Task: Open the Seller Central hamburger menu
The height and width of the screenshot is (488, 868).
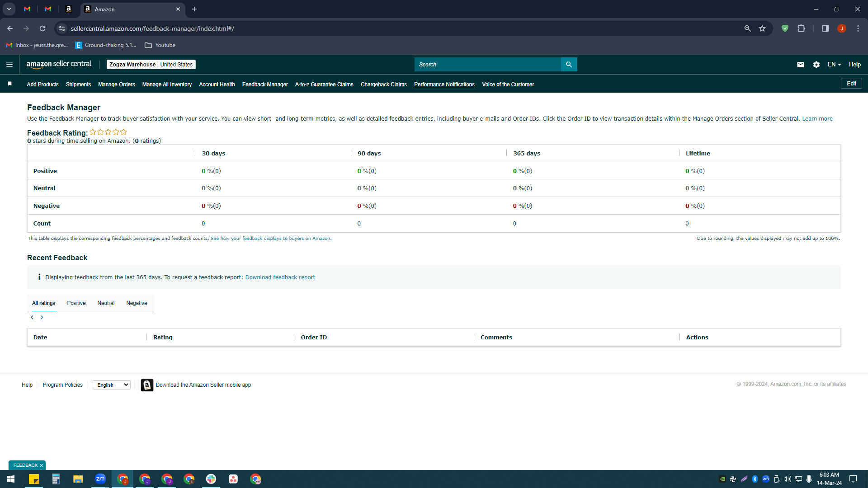Action: pos(9,65)
